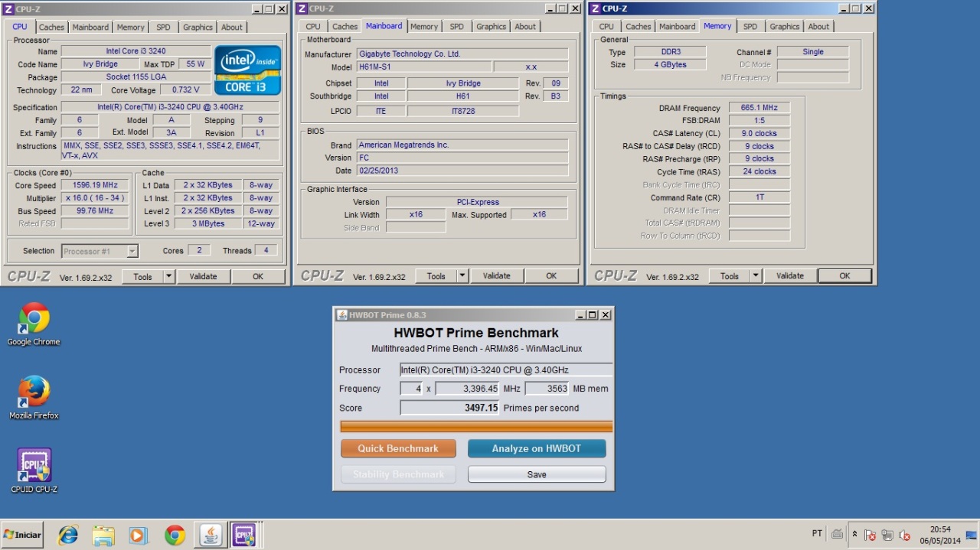Open SPD tab in Mainboard window
This screenshot has height=550, width=980.
pos(456,27)
